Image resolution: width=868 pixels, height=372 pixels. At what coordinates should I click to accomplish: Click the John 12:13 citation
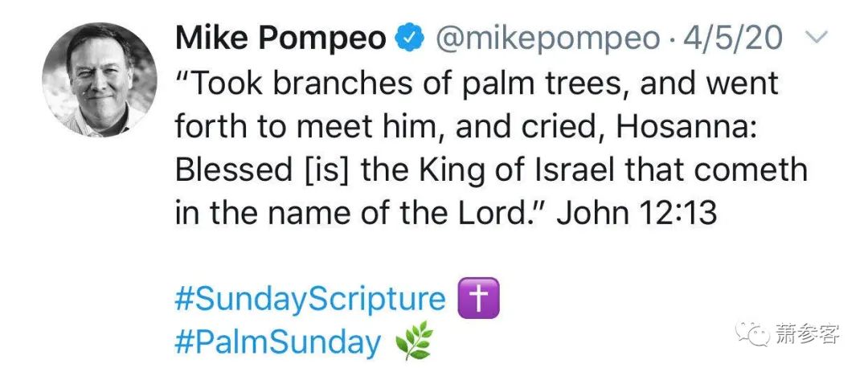pyautogui.click(x=637, y=212)
